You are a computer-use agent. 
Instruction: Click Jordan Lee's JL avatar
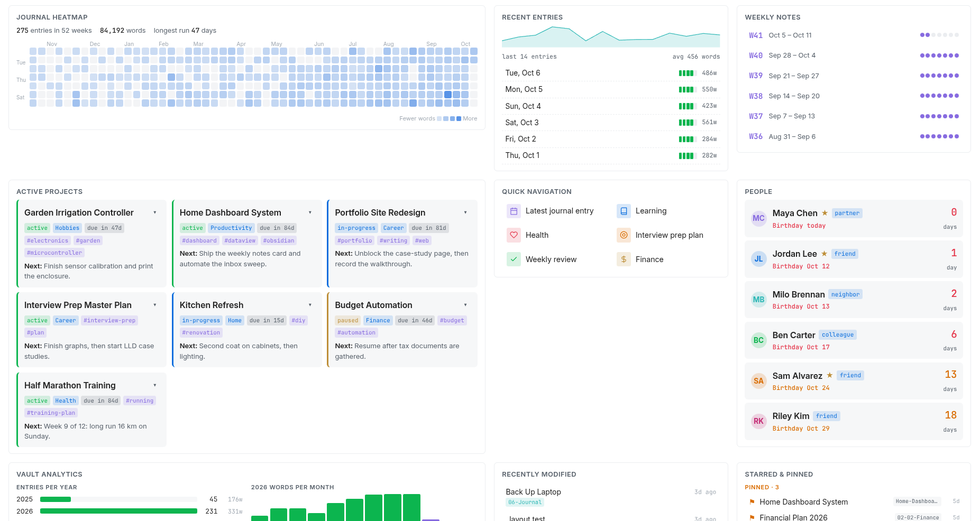(758, 259)
